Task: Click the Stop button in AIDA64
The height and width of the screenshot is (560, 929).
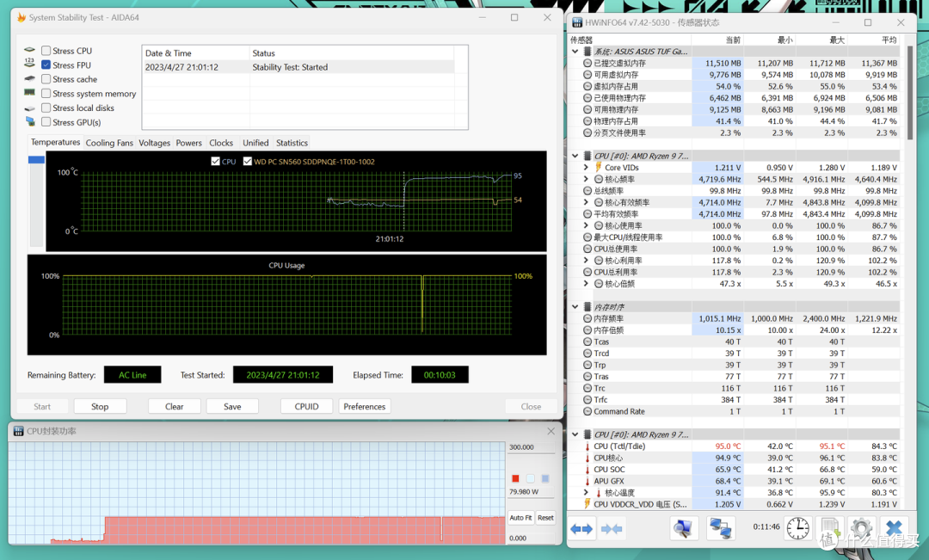Action: (x=100, y=407)
